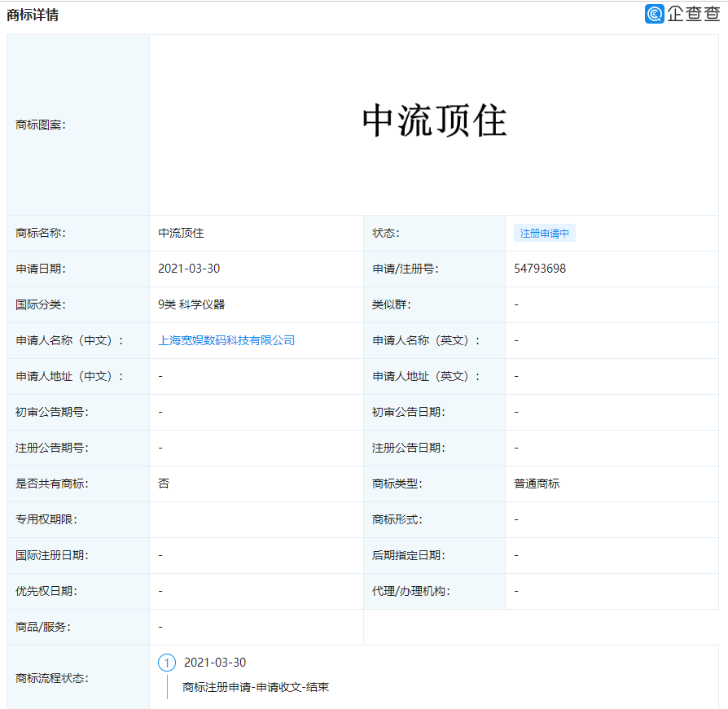Select the 商标名称 field value 中流顶住
Screen dimensions: 728x709
click(x=180, y=233)
